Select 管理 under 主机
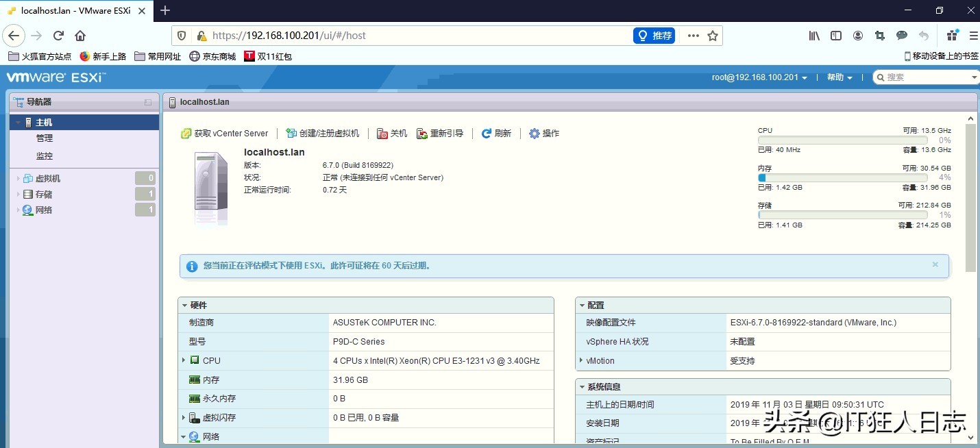Image resolution: width=980 pixels, height=448 pixels. [x=44, y=138]
